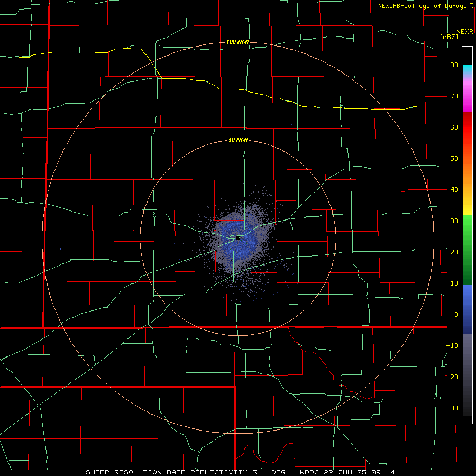Click the 50 value on dBZ scale
The height and width of the screenshot is (476, 476).
[x=454, y=159]
